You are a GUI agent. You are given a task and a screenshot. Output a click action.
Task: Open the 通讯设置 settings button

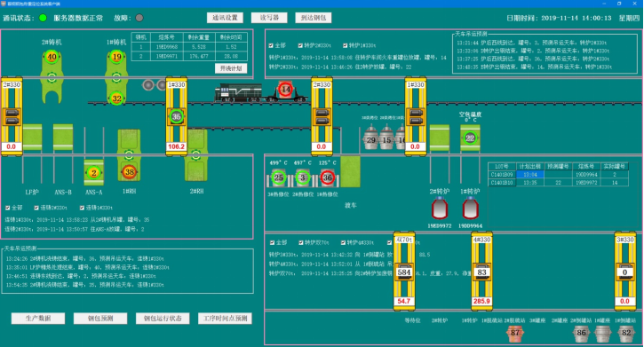coord(225,18)
